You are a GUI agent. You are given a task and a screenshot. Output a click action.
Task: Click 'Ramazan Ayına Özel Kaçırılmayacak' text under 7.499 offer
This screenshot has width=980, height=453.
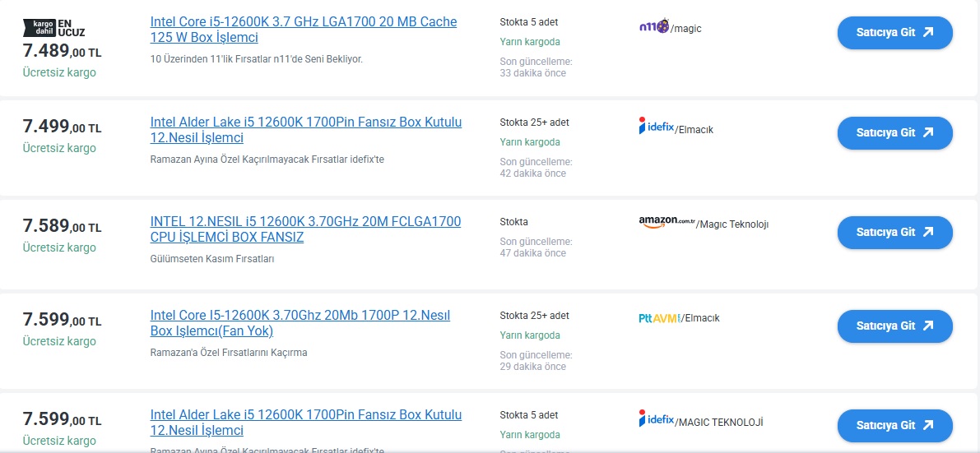[267, 159]
